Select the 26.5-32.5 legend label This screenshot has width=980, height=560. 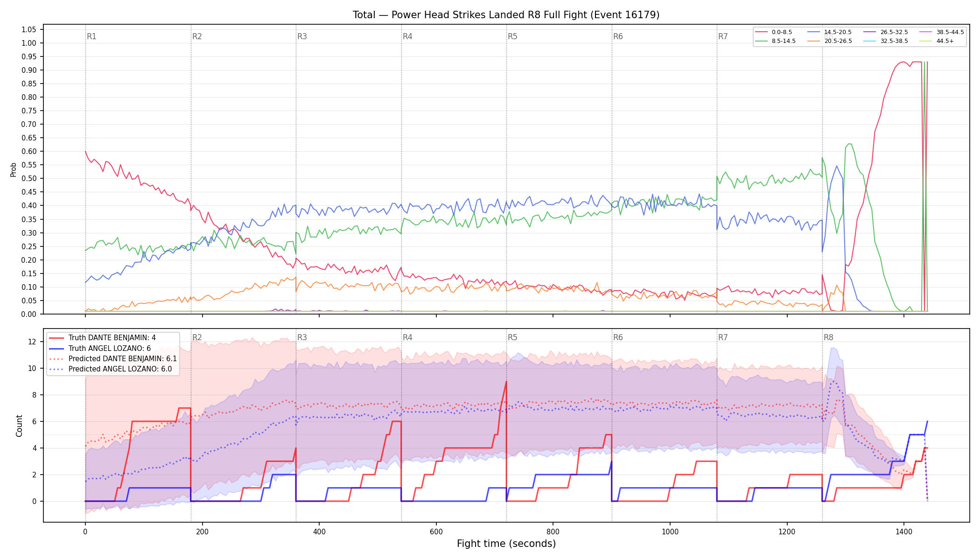[x=894, y=32]
